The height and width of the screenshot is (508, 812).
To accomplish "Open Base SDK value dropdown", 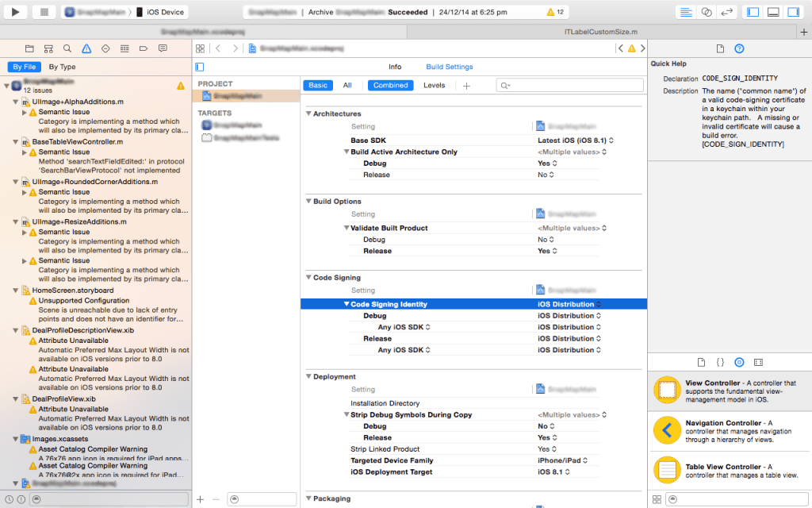I will (x=576, y=140).
